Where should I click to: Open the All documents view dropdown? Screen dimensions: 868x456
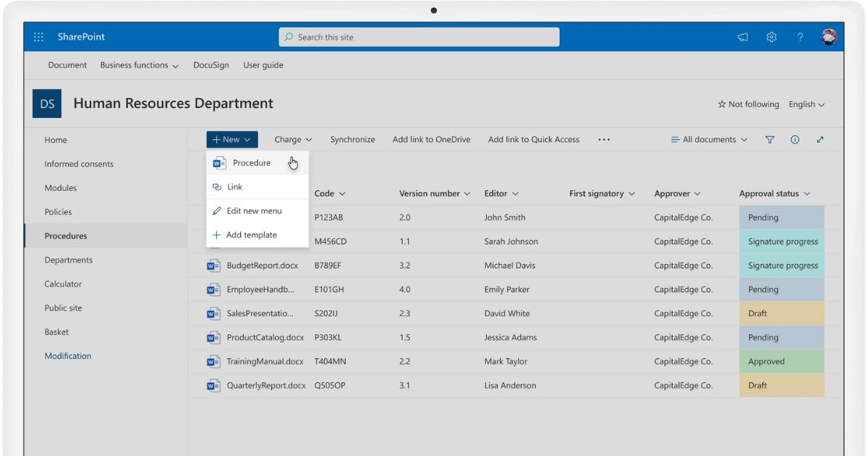click(709, 140)
